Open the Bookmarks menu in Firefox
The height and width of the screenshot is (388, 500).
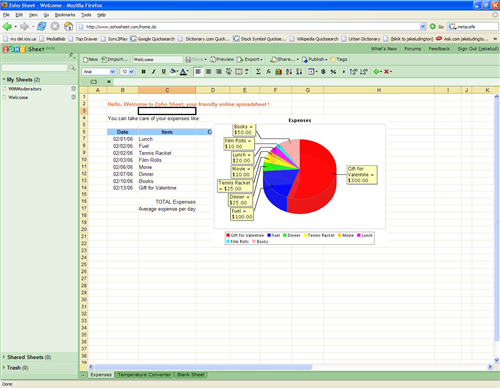point(65,15)
